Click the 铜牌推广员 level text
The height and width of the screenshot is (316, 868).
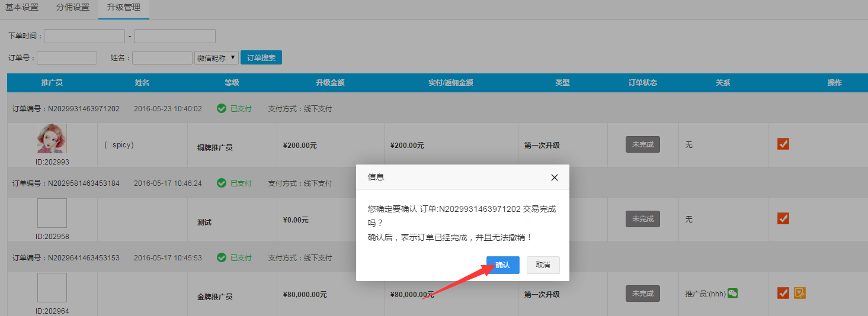pyautogui.click(x=215, y=147)
